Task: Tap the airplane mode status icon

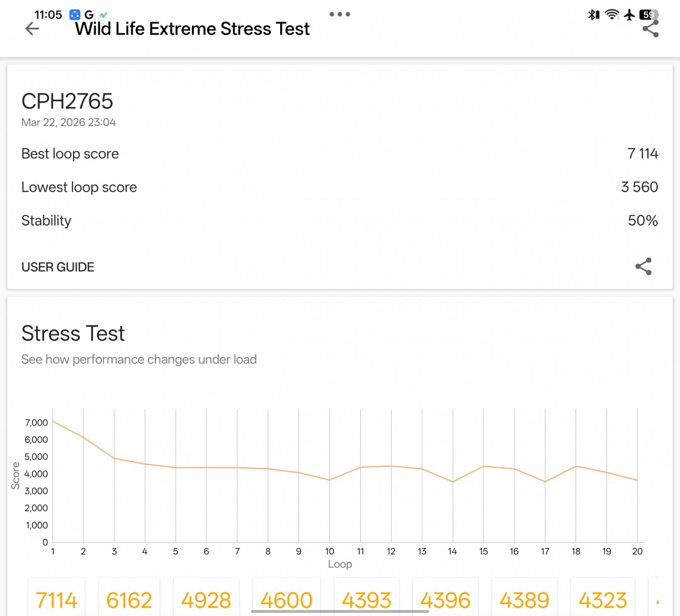Action: [x=629, y=14]
